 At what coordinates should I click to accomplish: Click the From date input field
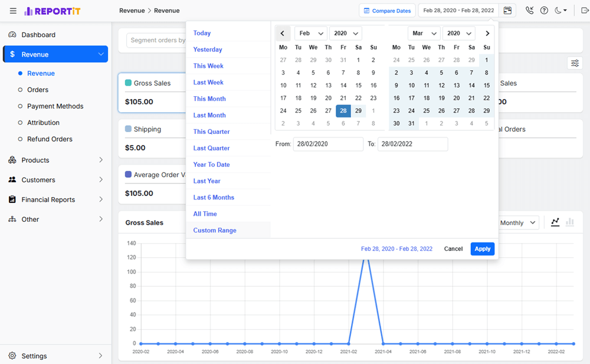pyautogui.click(x=328, y=144)
